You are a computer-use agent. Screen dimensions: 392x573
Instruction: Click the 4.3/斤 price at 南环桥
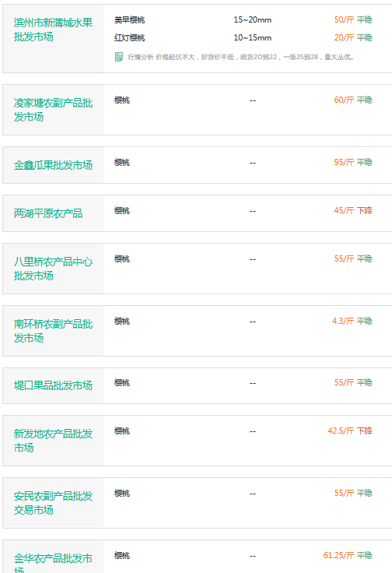pyautogui.click(x=343, y=322)
